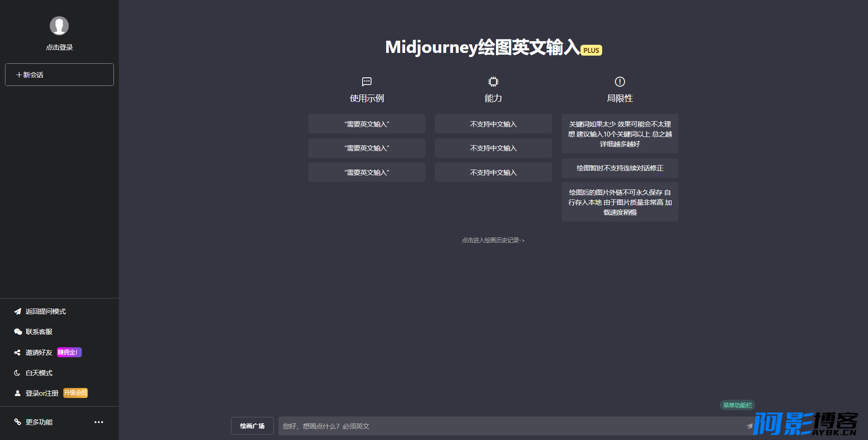
Task: Start a new chat with 新会话
Action: (x=59, y=75)
